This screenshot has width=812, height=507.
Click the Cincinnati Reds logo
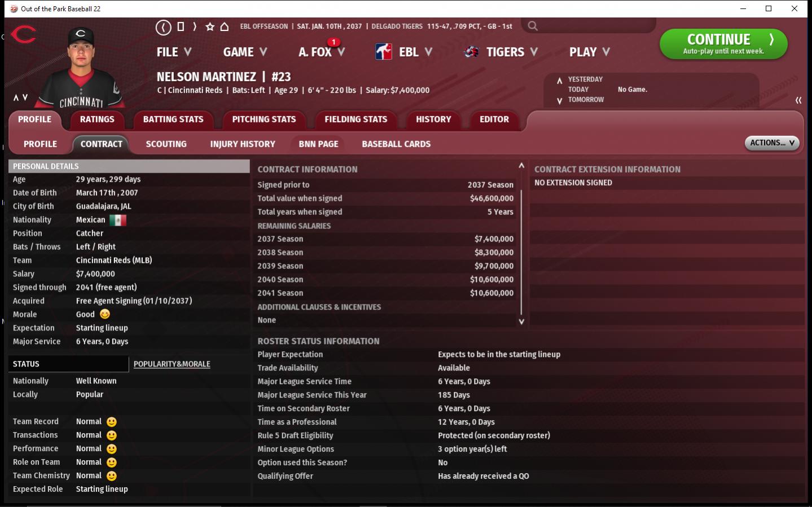tap(23, 35)
